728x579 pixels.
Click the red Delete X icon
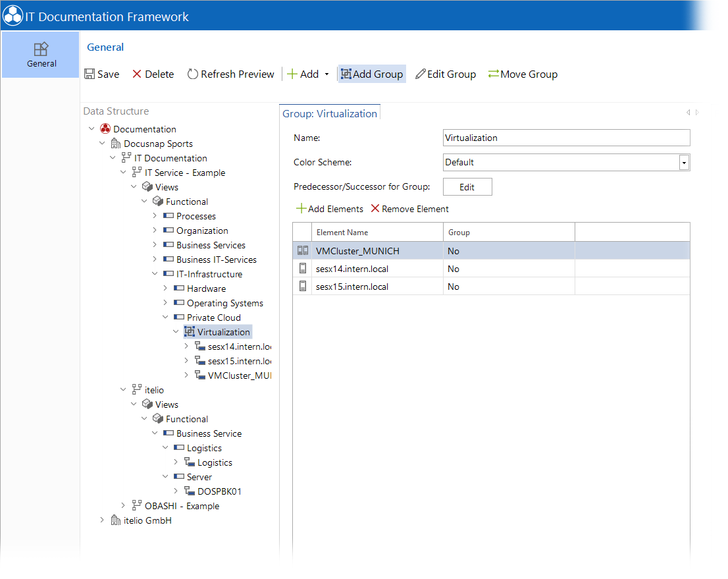(136, 74)
